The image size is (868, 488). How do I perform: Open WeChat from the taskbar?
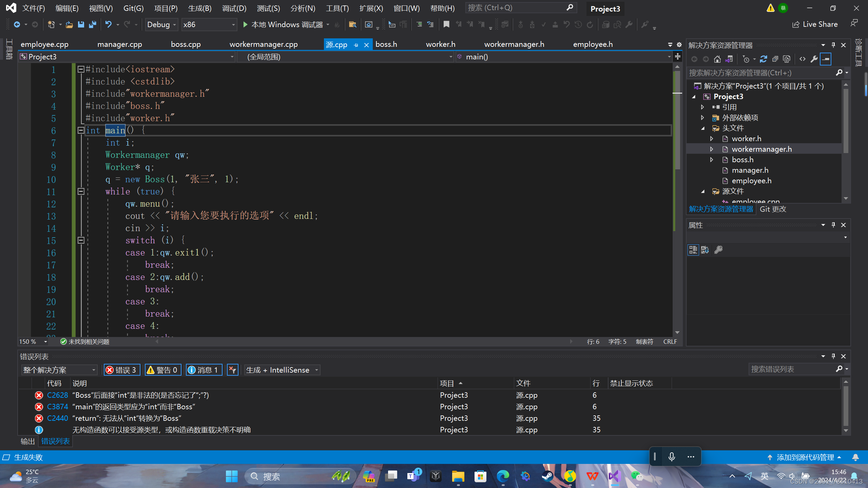(637, 476)
